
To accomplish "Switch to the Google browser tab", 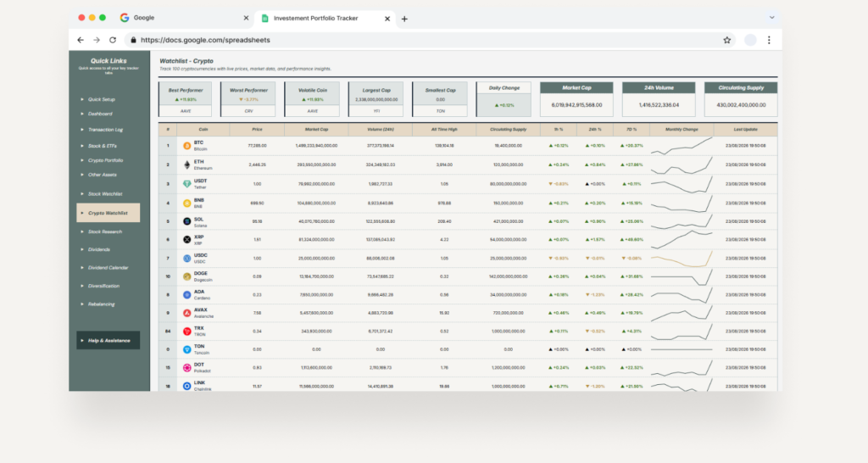I will (184, 18).
